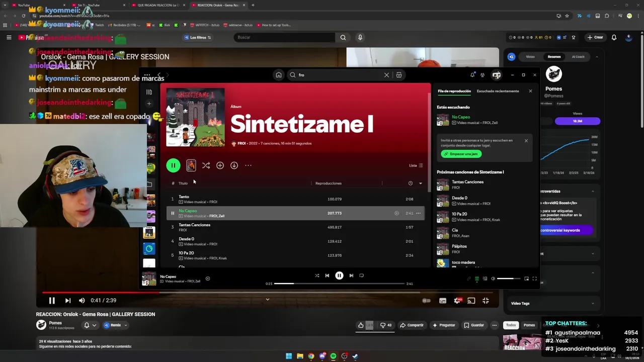Open Spotify connect to device
This screenshot has width=644, height=362.
pos(485,279)
